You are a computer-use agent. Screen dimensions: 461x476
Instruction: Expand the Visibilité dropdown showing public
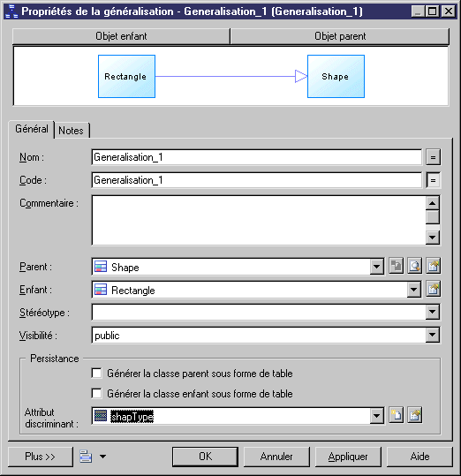pyautogui.click(x=432, y=336)
